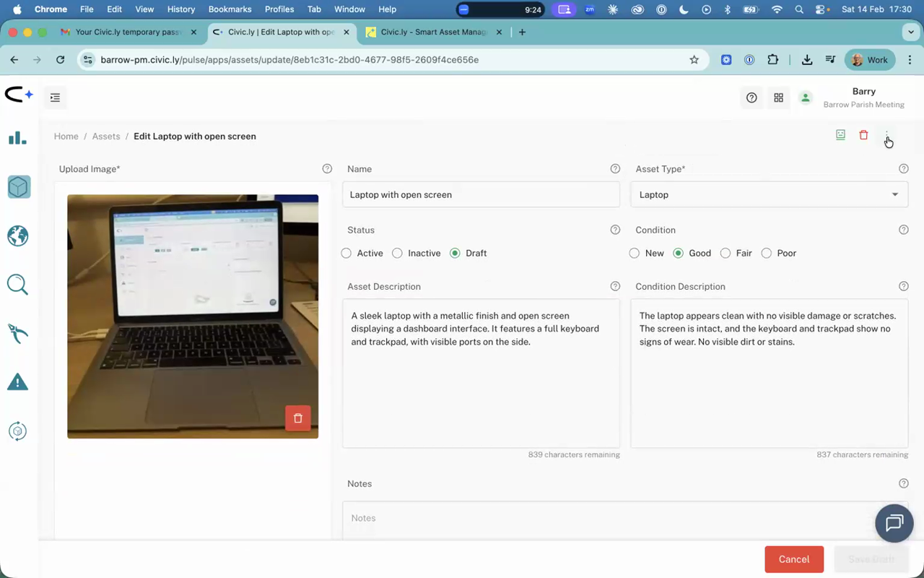Navigate to Assets via the breadcrumb link
Screen dimensions: 924x578
106,136
